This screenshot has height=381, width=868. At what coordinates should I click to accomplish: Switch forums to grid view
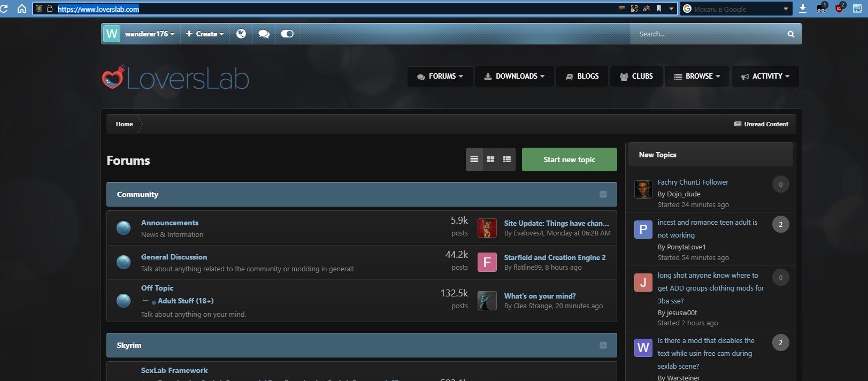tap(490, 159)
